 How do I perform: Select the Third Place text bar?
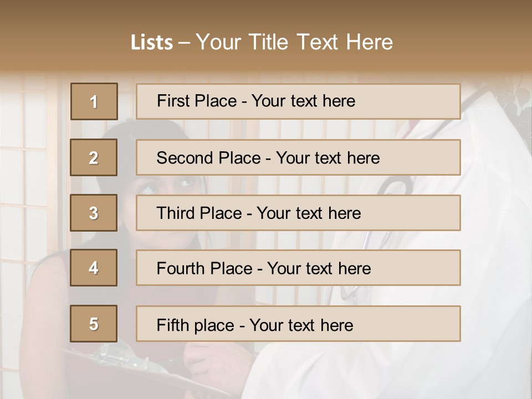[298, 213]
